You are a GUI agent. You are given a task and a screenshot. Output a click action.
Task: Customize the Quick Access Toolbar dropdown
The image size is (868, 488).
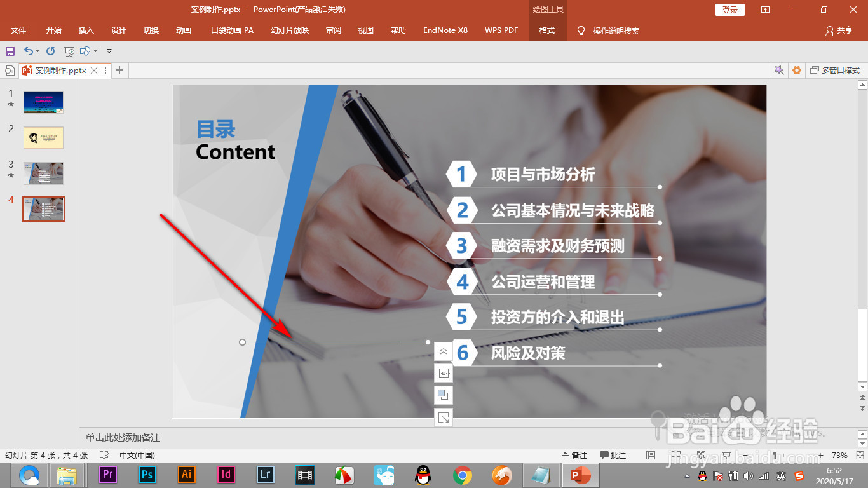[x=109, y=51]
